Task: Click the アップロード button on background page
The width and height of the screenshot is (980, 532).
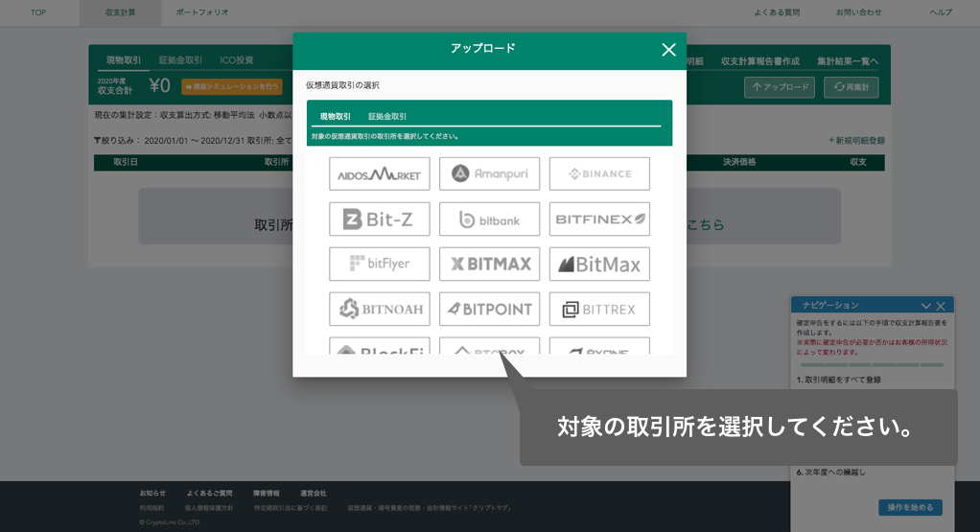Action: coord(780,87)
